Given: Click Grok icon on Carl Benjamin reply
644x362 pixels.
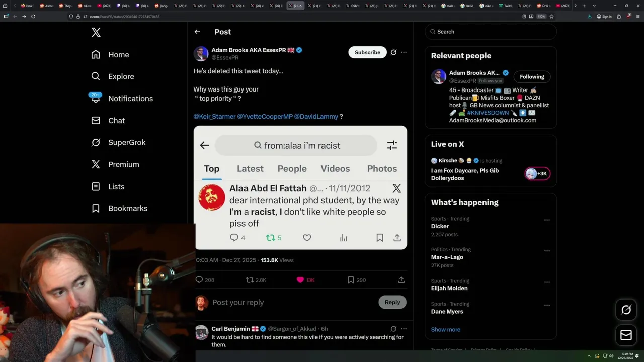Looking at the screenshot, I should point(393,329).
